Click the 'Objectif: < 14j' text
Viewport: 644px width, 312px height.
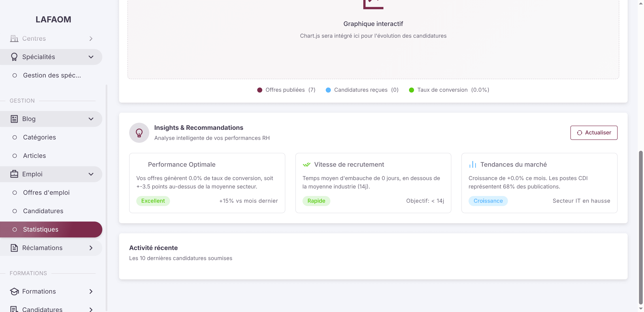tap(425, 201)
